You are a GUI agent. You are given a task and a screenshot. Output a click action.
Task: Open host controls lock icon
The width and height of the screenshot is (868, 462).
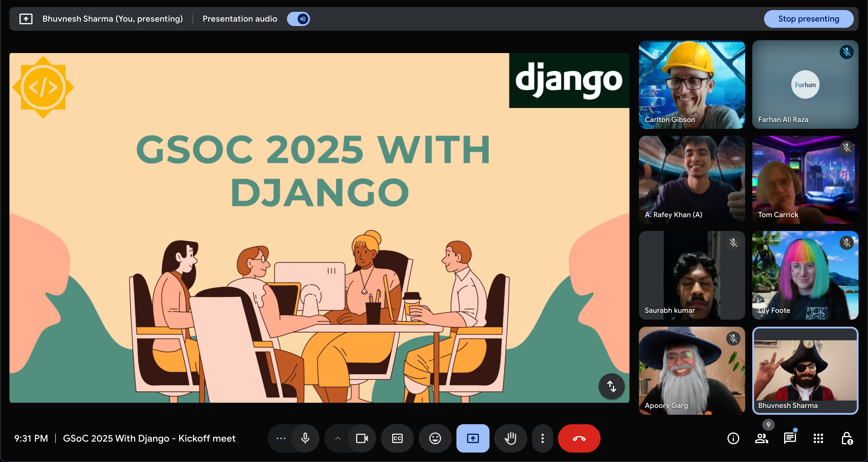click(847, 438)
